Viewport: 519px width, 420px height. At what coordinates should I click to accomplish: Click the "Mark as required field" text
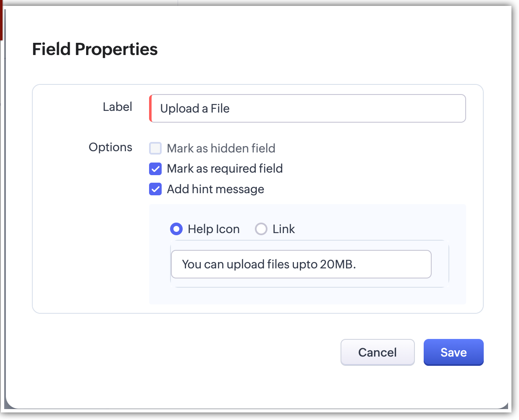(225, 169)
